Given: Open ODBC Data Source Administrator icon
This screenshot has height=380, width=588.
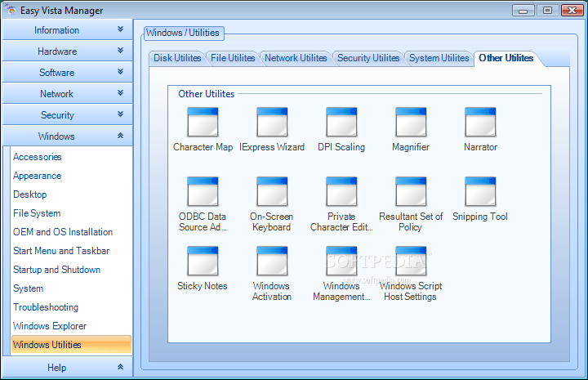Looking at the screenshot, I should point(203,192).
